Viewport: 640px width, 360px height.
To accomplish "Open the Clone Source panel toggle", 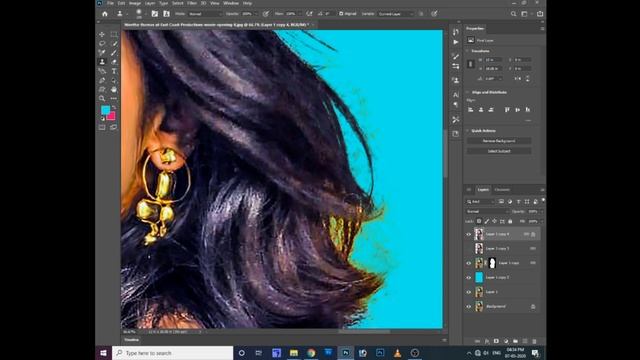I will (x=166, y=14).
